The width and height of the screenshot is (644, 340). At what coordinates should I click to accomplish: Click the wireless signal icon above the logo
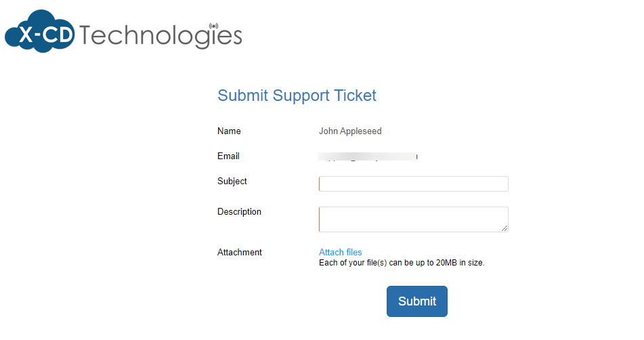tap(214, 26)
